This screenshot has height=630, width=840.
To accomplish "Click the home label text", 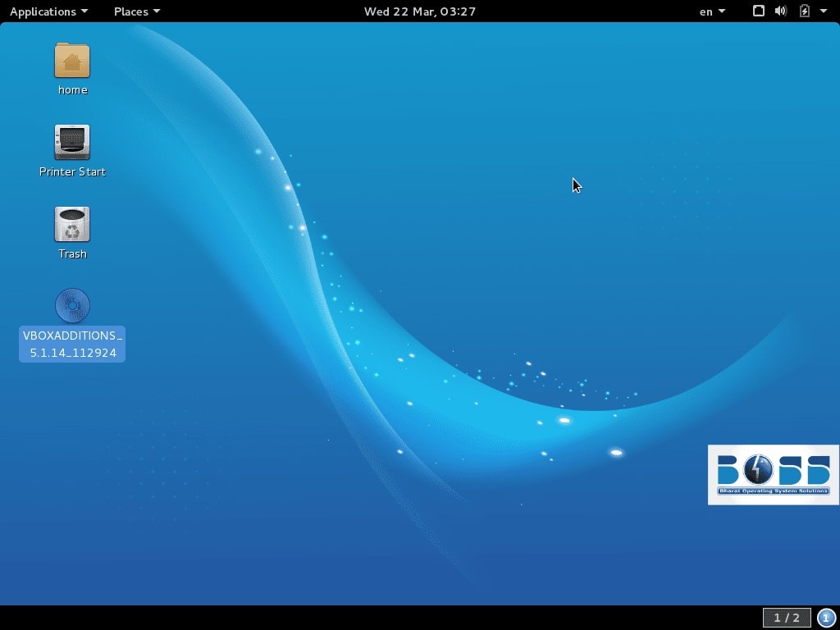I will point(72,89).
